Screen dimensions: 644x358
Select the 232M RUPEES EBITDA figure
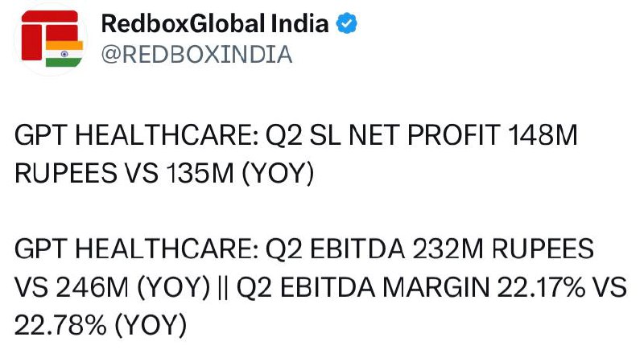502,249
